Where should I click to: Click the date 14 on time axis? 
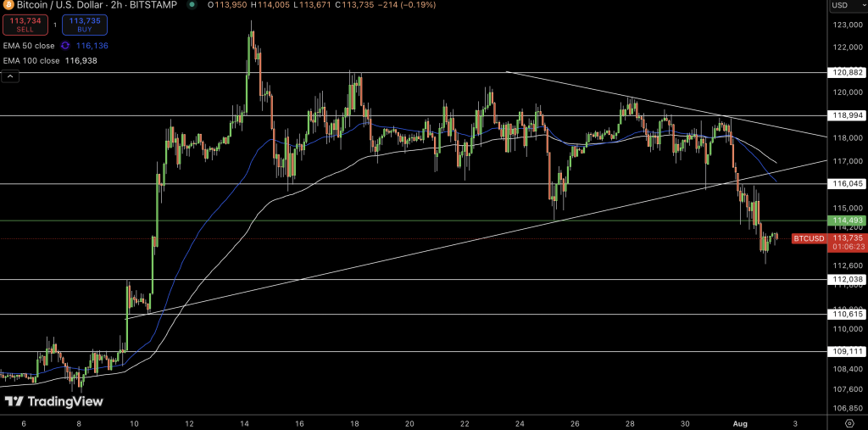244,423
